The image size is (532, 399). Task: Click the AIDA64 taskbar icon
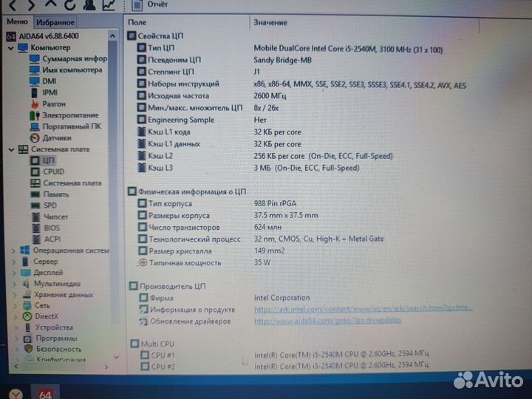tap(45, 392)
